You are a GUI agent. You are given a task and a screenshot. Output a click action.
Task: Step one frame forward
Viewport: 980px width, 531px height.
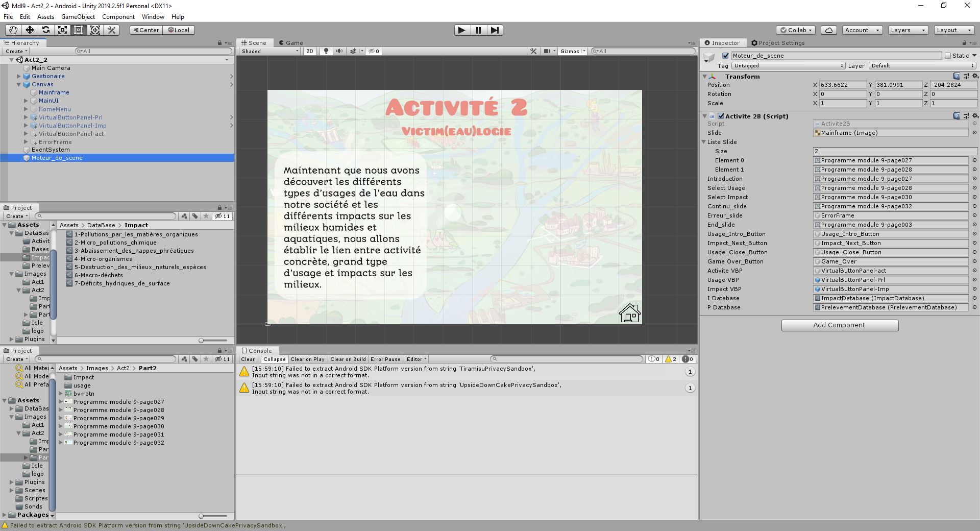pyautogui.click(x=495, y=30)
